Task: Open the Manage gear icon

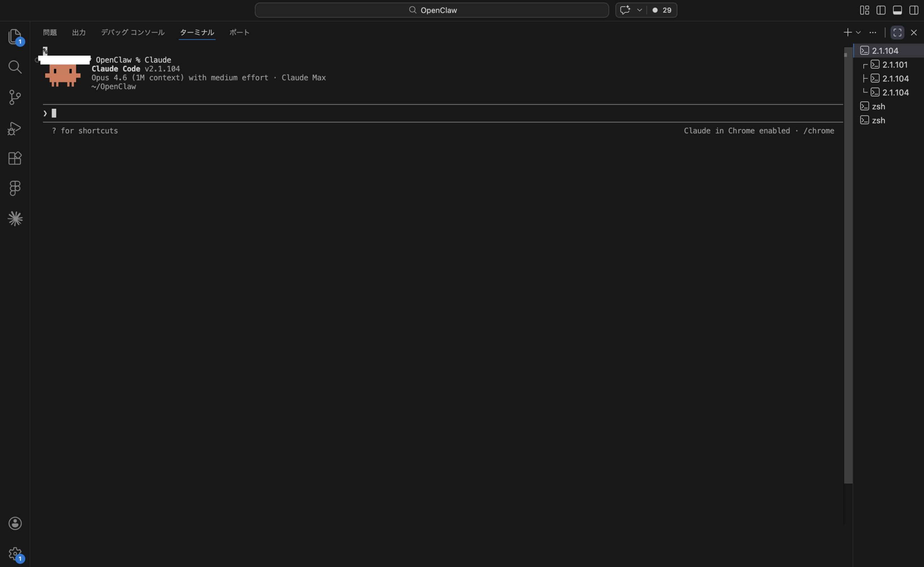Action: click(15, 553)
